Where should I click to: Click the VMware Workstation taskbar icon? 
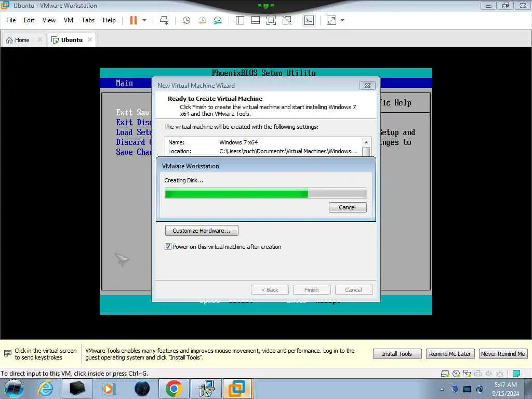[x=237, y=389]
